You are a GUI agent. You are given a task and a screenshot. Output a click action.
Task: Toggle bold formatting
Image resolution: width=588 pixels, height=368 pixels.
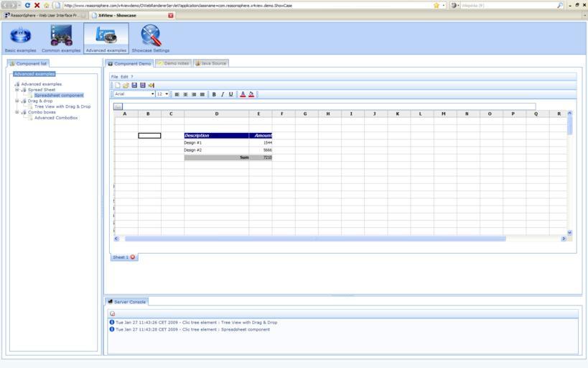click(x=214, y=94)
